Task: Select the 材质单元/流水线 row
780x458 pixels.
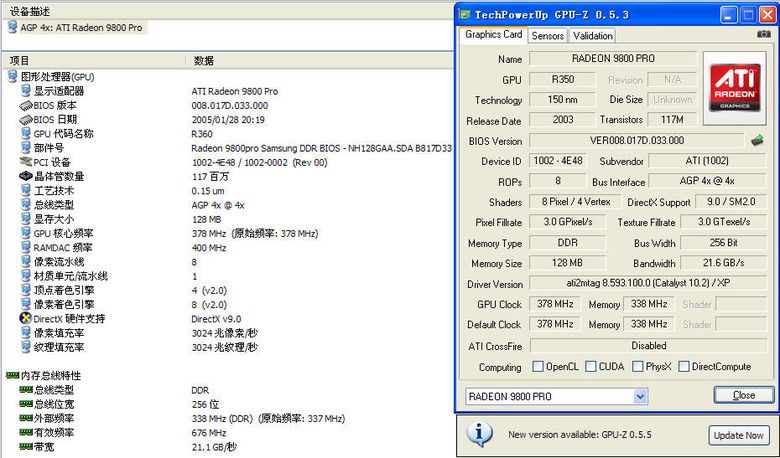Action: click(x=227, y=276)
